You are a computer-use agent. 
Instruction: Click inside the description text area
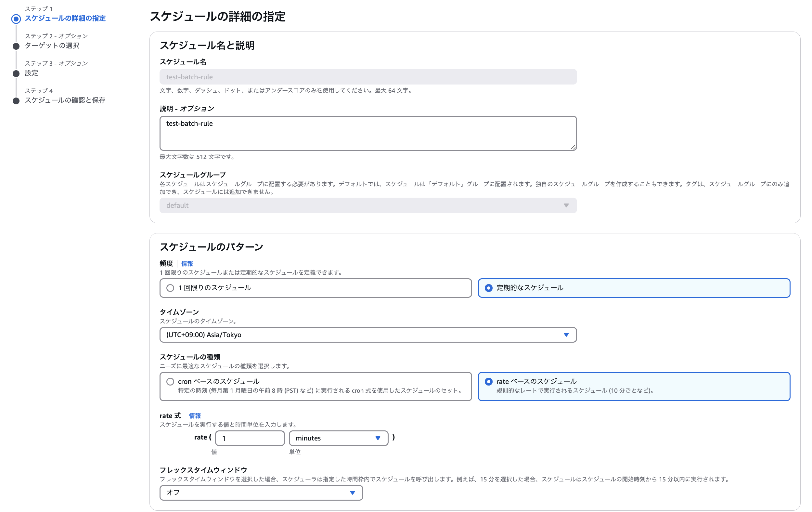point(367,133)
